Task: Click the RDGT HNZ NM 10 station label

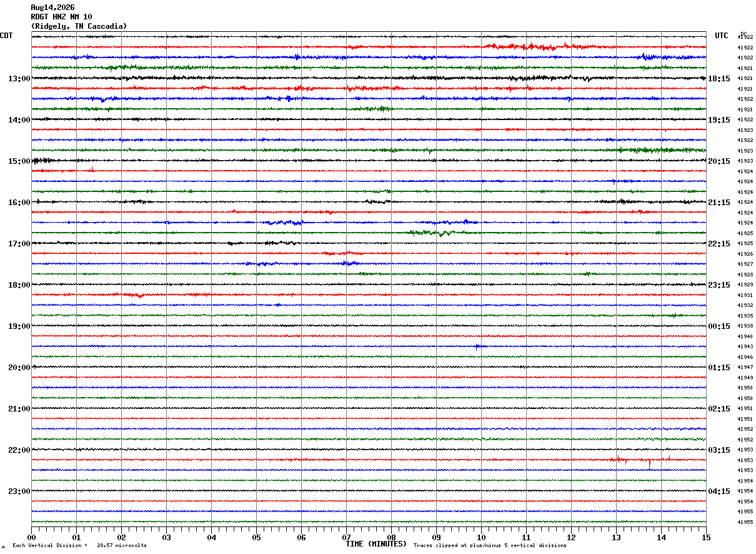Action: click(61, 17)
